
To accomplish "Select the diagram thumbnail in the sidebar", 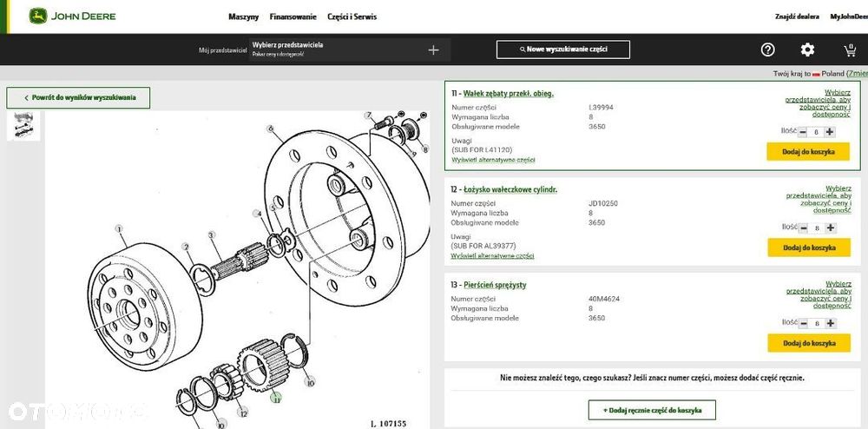I will (x=23, y=125).
